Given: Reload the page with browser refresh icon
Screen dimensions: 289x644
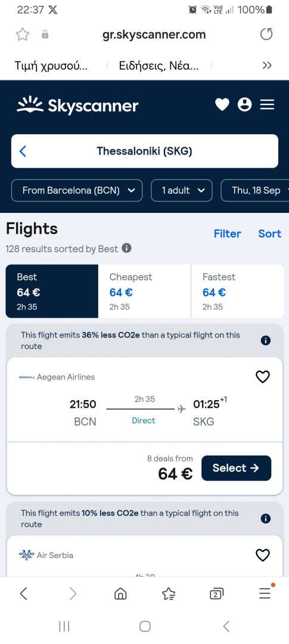Looking at the screenshot, I should point(266,35).
